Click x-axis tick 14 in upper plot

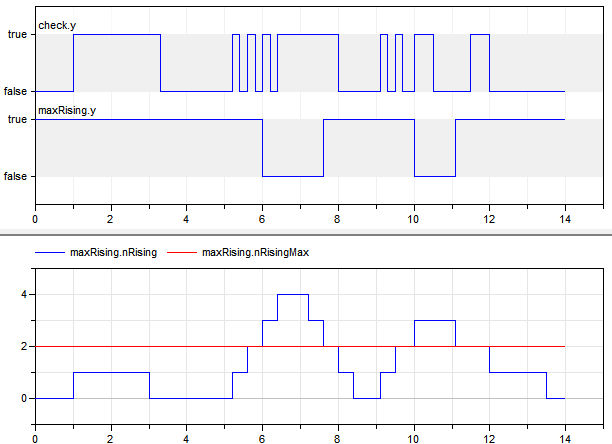tap(565, 217)
